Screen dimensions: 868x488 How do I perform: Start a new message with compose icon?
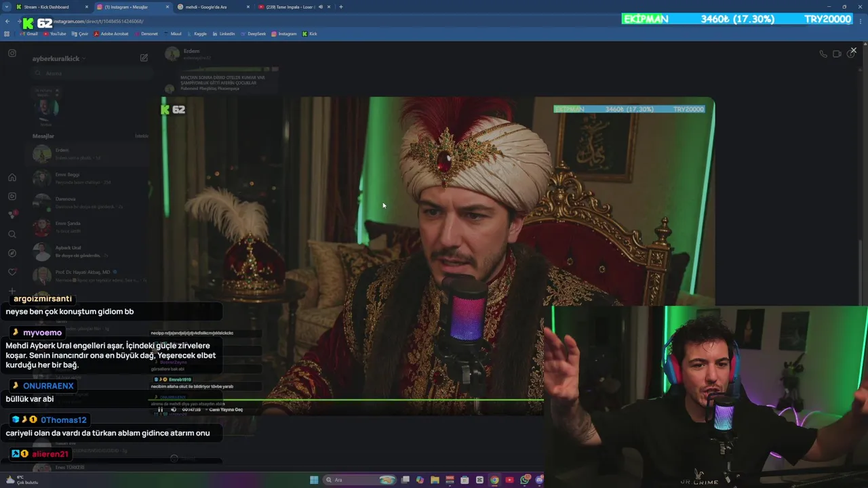144,58
